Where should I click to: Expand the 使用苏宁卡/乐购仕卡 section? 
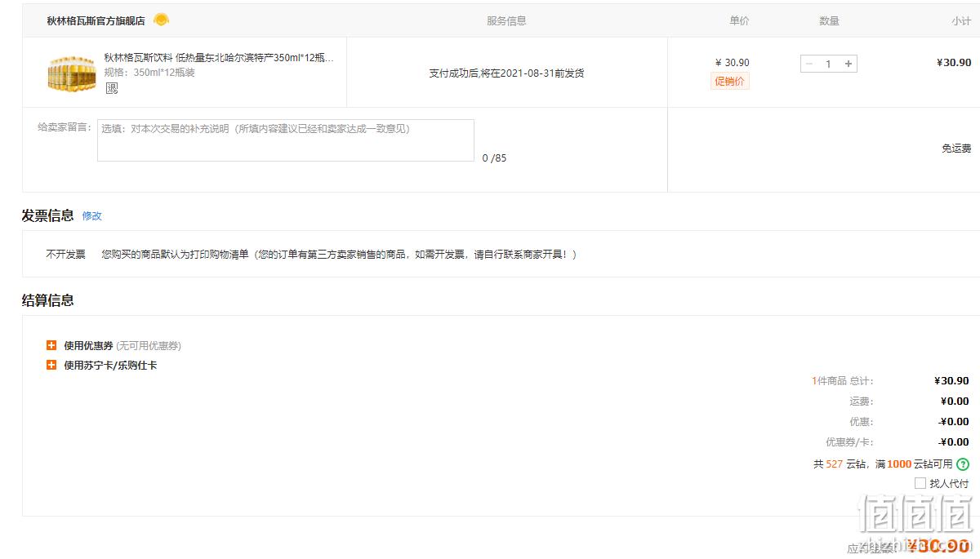tap(51, 365)
